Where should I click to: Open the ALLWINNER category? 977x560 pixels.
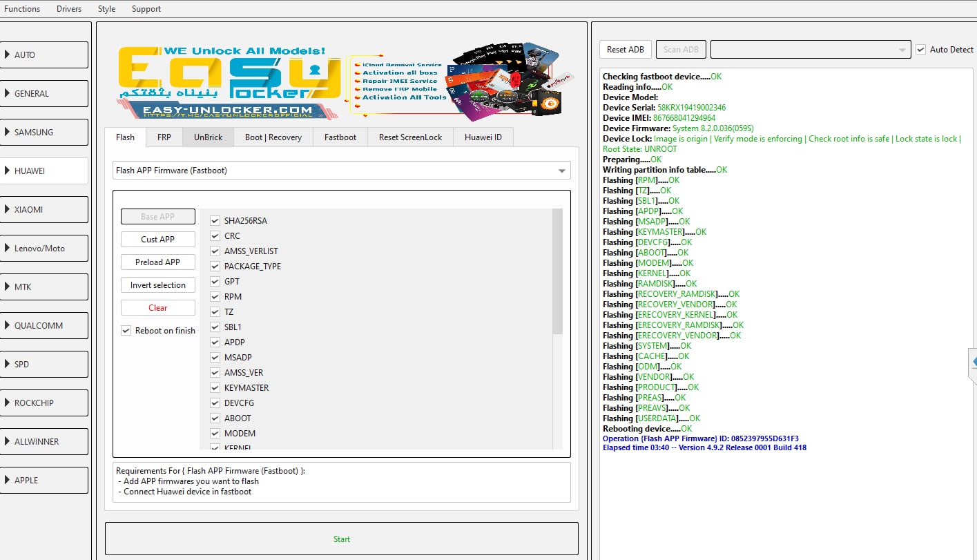tap(44, 441)
